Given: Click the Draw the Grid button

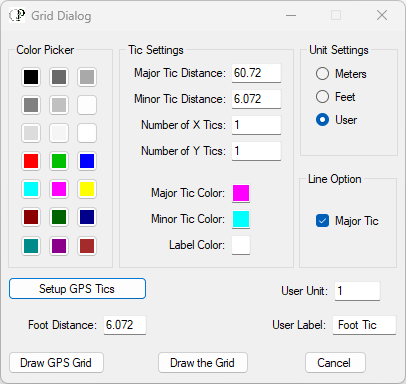Looking at the screenshot, I should 203,363.
